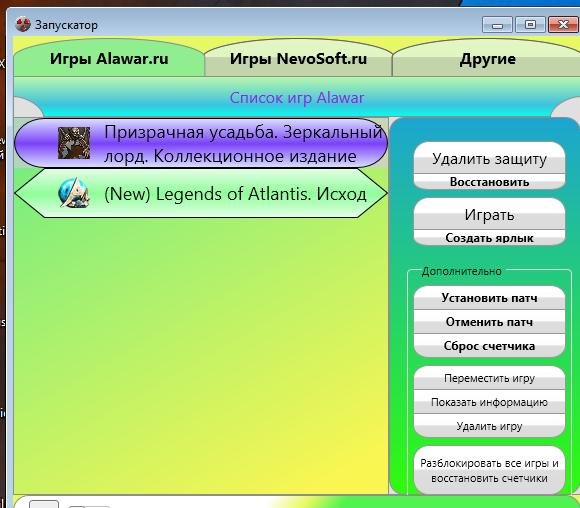Viewport: 580px width, 508px height.
Task: Click Переместить игру button
Action: tap(489, 378)
